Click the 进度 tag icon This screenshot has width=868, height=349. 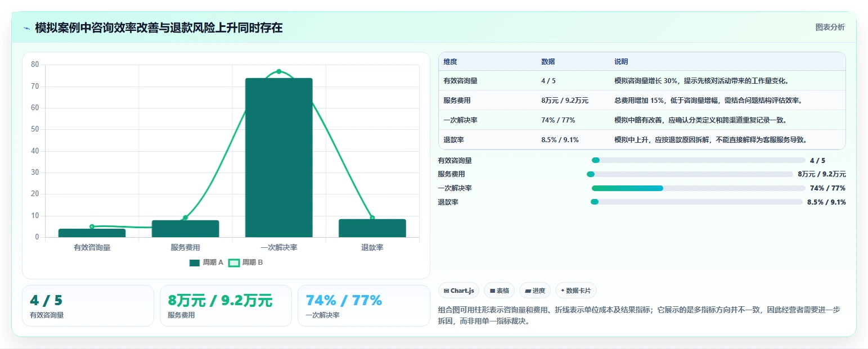click(528, 291)
